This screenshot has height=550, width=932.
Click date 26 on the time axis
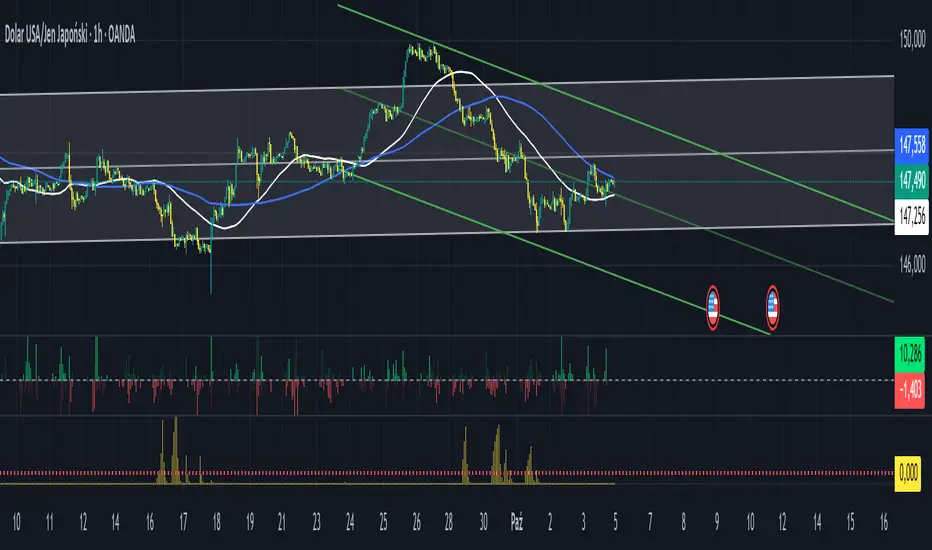tap(416, 523)
